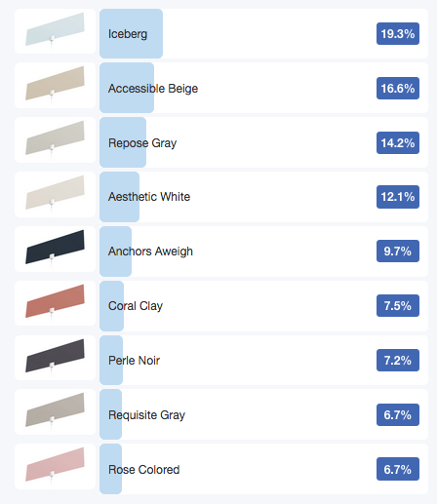Viewport: 437px width, 504px height.
Task: Click the Rose Colored 6.7% badge
Action: [398, 469]
